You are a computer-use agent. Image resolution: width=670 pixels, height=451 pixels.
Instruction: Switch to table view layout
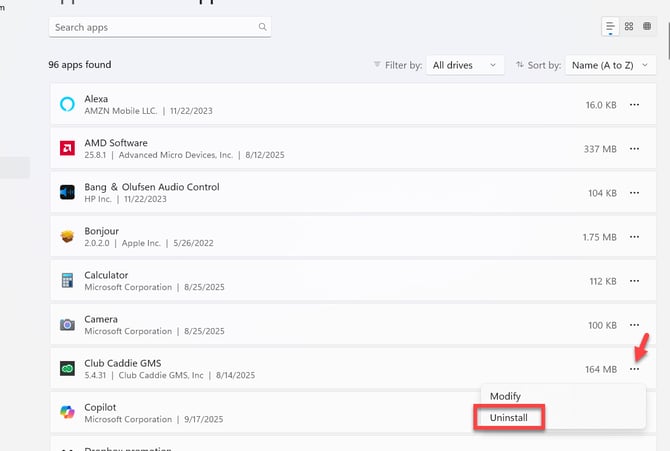coord(647,27)
